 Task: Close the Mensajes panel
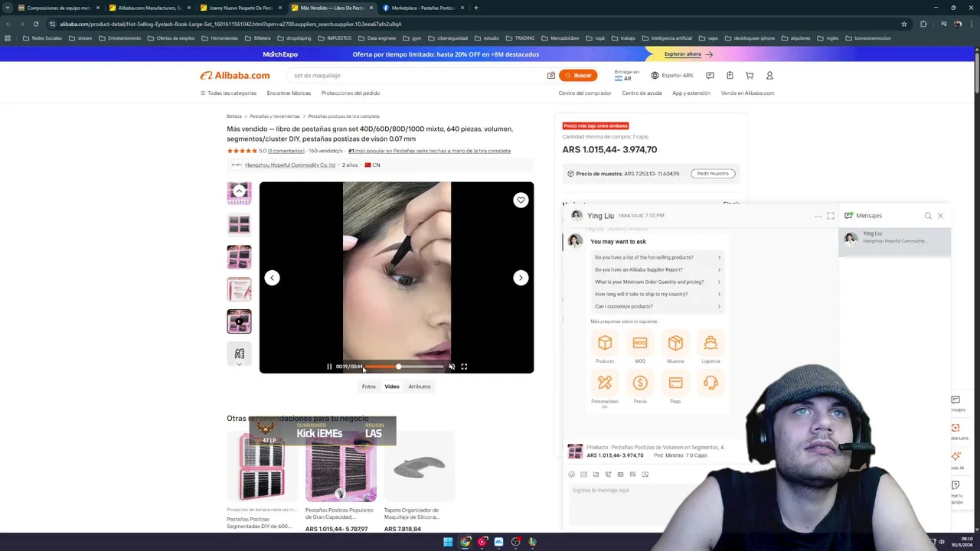tap(940, 216)
